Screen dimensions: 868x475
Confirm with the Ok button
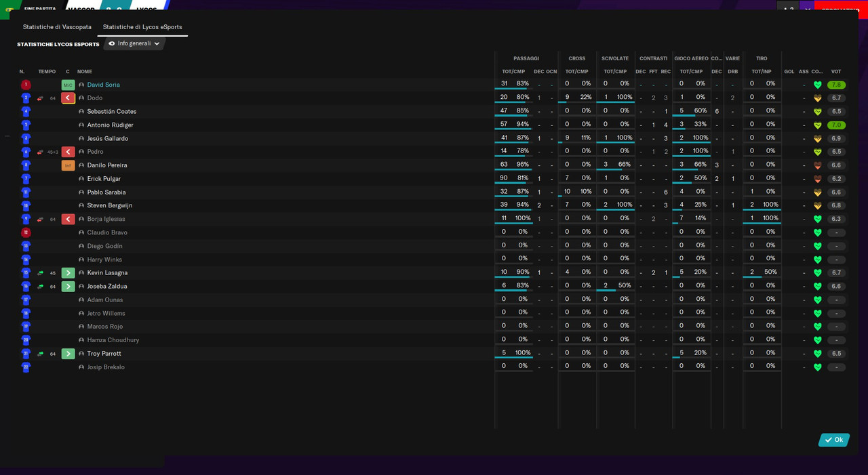[834, 440]
